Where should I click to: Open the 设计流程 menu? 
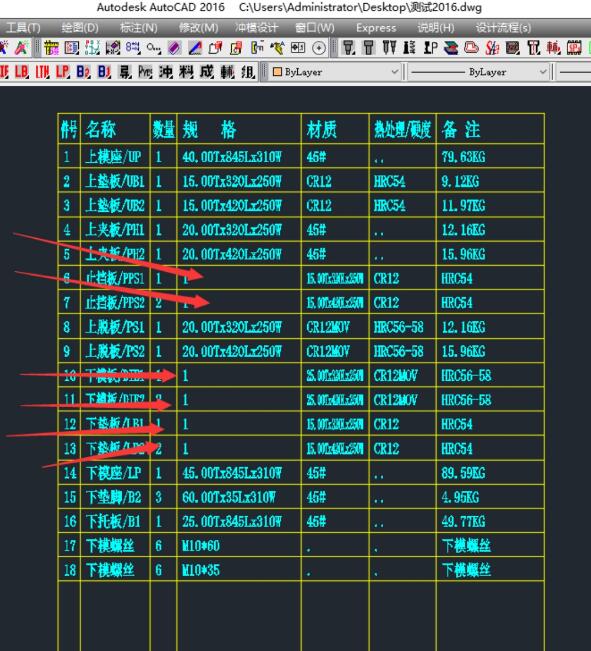[x=503, y=28]
